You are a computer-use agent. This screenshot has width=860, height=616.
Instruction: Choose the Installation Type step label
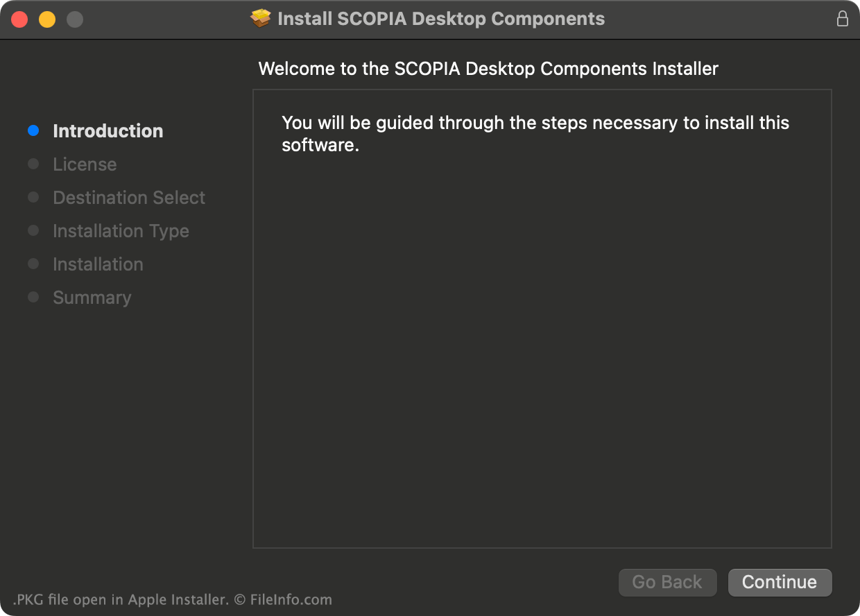tap(121, 231)
